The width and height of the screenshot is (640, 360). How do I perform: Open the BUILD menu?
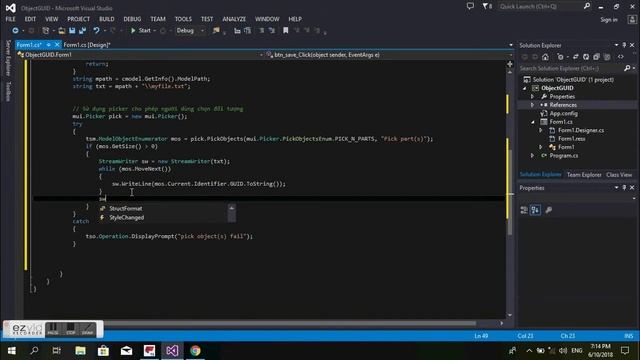click(107, 19)
